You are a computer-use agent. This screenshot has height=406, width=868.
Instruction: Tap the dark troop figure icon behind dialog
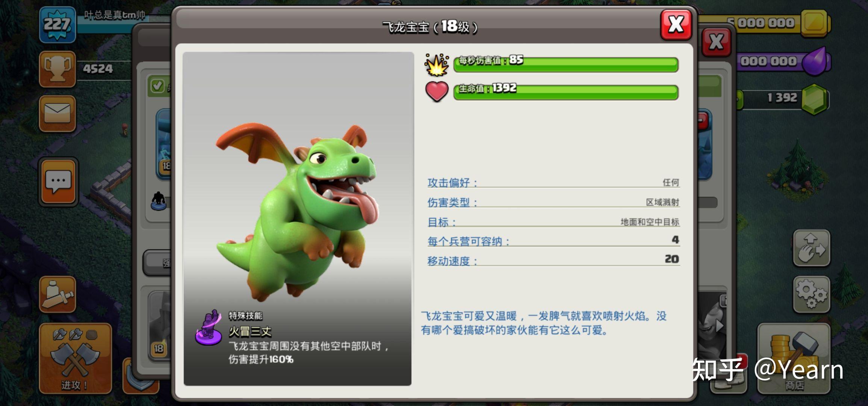point(159,201)
